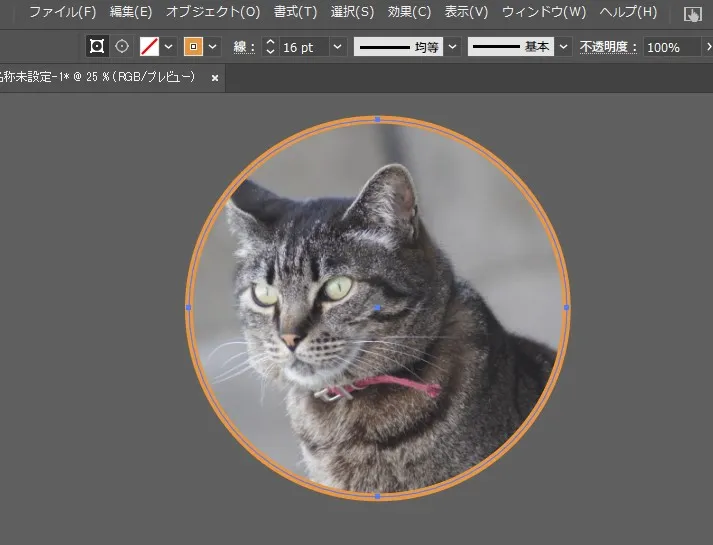Open the fill color dropdown arrow
This screenshot has width=713, height=545.
168,46
